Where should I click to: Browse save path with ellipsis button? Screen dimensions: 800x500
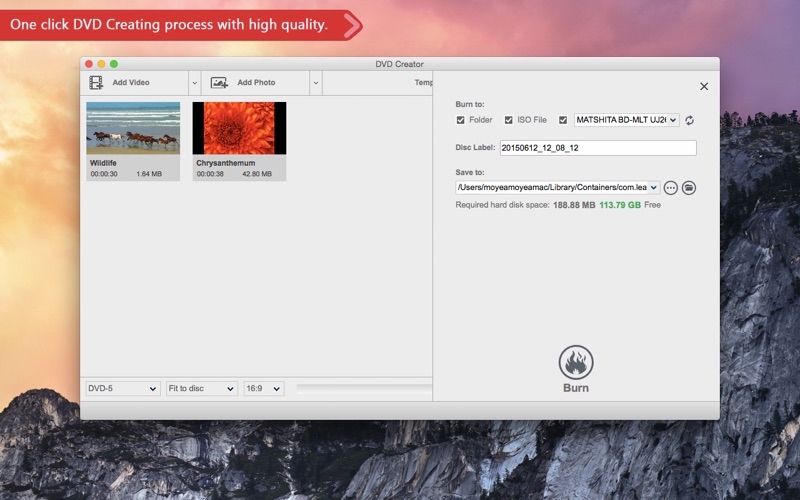click(670, 188)
